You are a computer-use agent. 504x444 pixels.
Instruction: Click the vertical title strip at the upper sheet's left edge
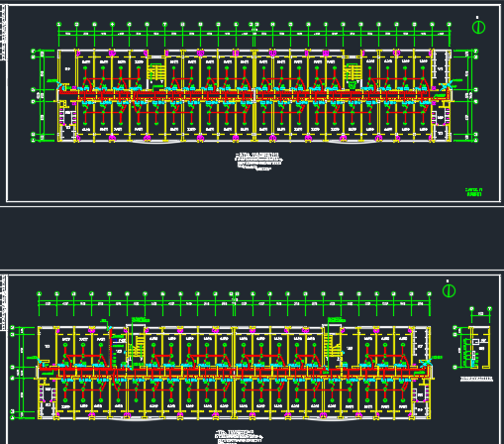(x=3, y=33)
